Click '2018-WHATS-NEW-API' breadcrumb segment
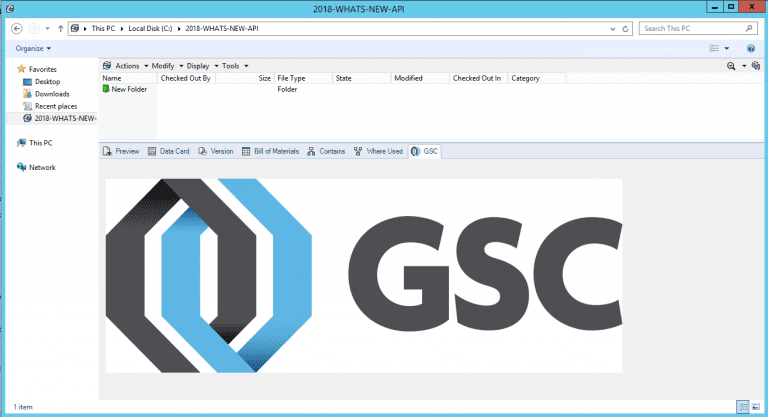The image size is (768, 417). pyautogui.click(x=222, y=28)
